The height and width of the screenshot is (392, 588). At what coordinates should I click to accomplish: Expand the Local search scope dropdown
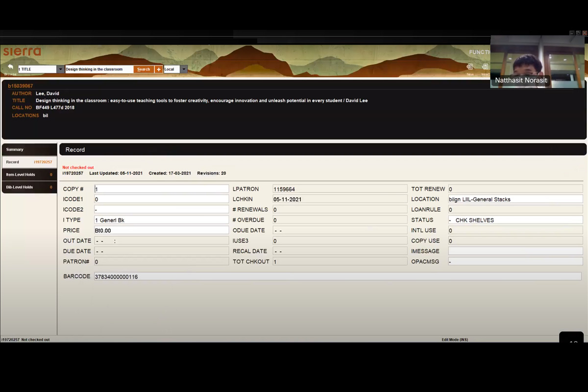click(184, 70)
